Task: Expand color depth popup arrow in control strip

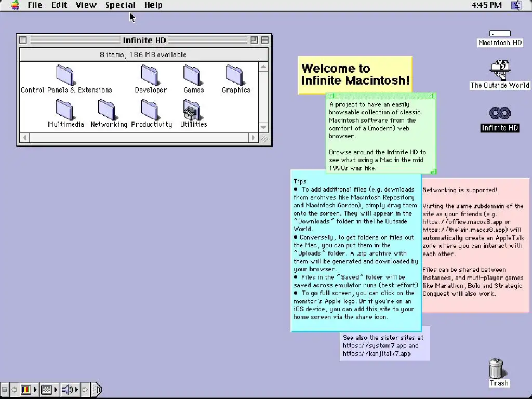Action: tap(35, 390)
